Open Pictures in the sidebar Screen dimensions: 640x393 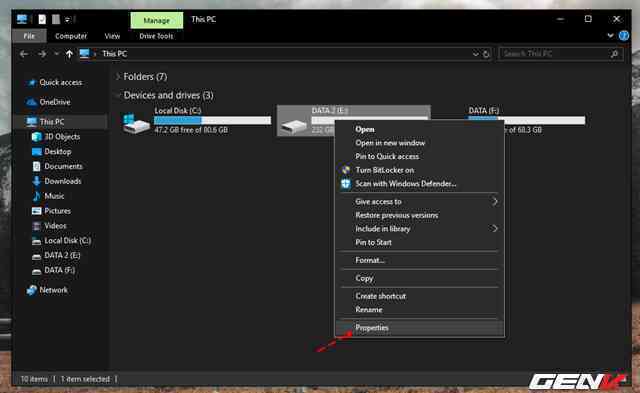pyautogui.click(x=57, y=211)
